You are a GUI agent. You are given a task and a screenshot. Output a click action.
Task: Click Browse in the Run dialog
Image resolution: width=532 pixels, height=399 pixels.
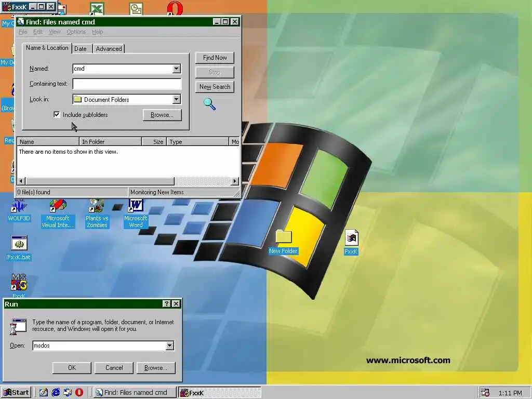coord(156,367)
